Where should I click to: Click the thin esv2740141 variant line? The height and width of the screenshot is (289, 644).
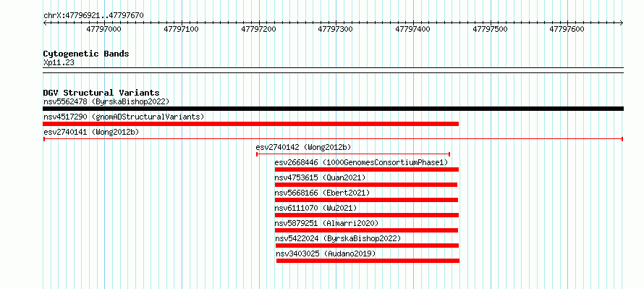click(333, 139)
